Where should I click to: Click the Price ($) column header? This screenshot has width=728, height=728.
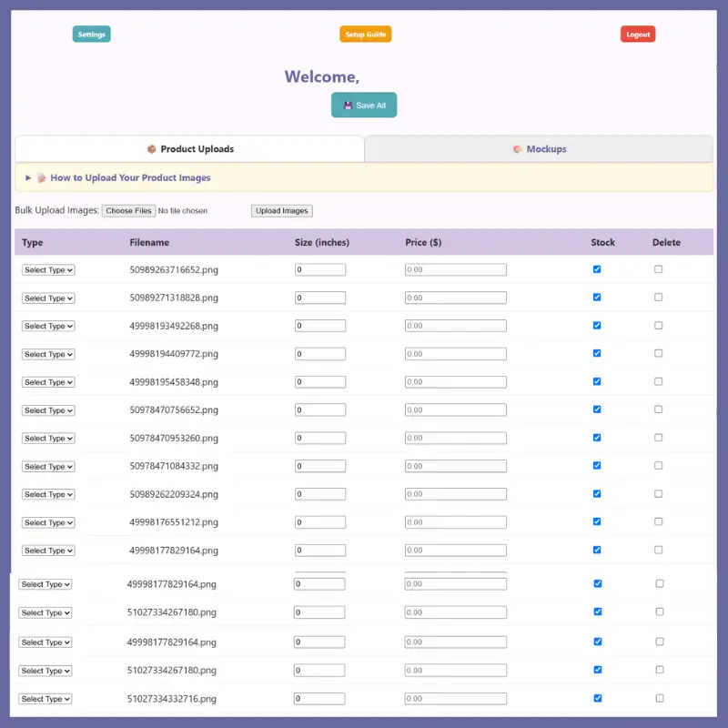(423, 242)
